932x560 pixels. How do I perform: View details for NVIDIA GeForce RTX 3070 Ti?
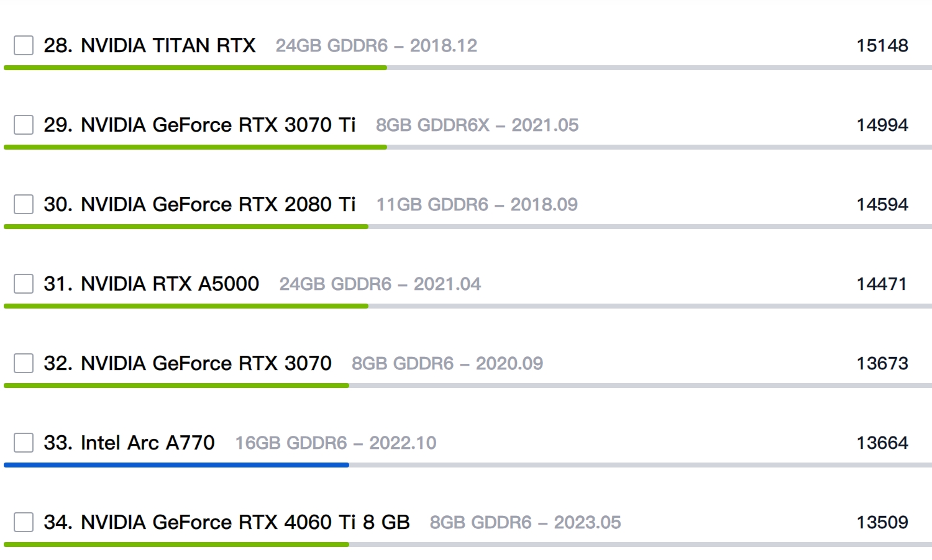(x=199, y=125)
